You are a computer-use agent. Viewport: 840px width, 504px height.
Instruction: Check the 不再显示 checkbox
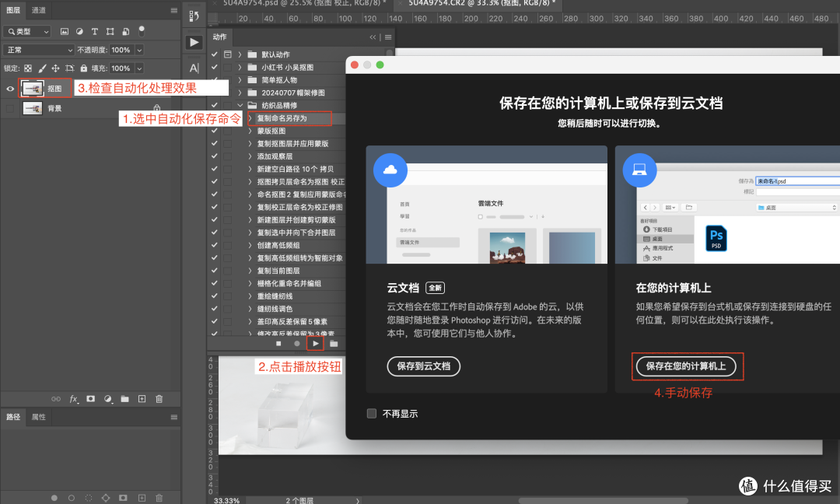372,414
